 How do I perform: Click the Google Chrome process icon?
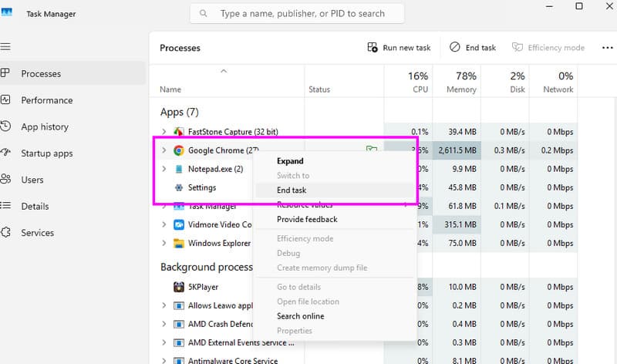tap(178, 150)
